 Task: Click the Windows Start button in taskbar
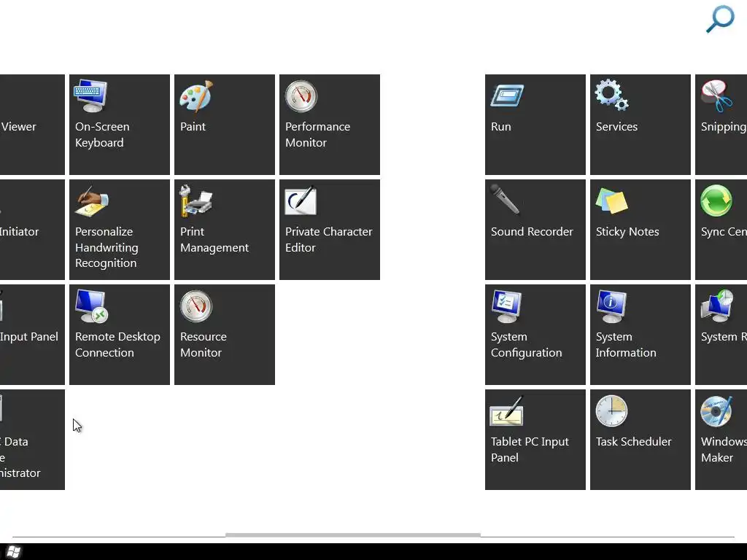13,552
